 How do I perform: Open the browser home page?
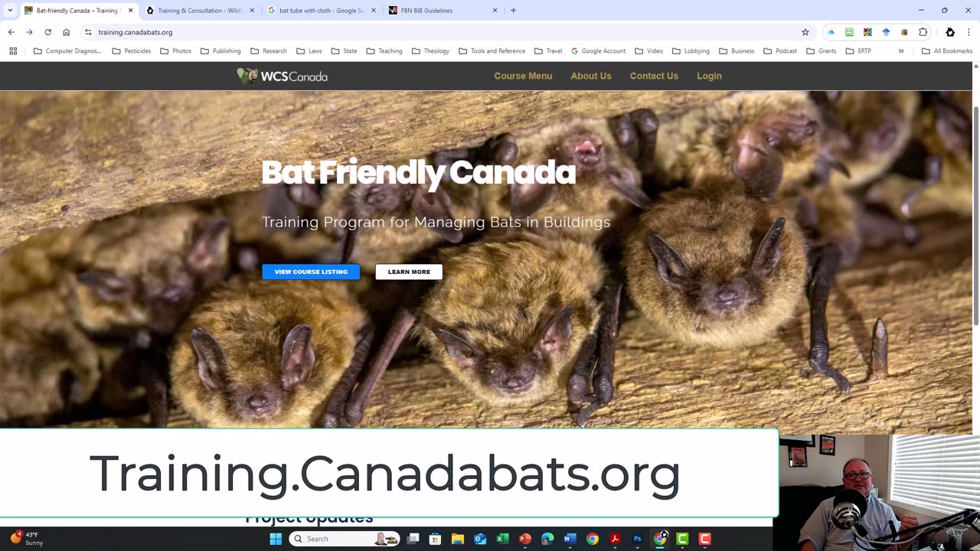pos(66,32)
